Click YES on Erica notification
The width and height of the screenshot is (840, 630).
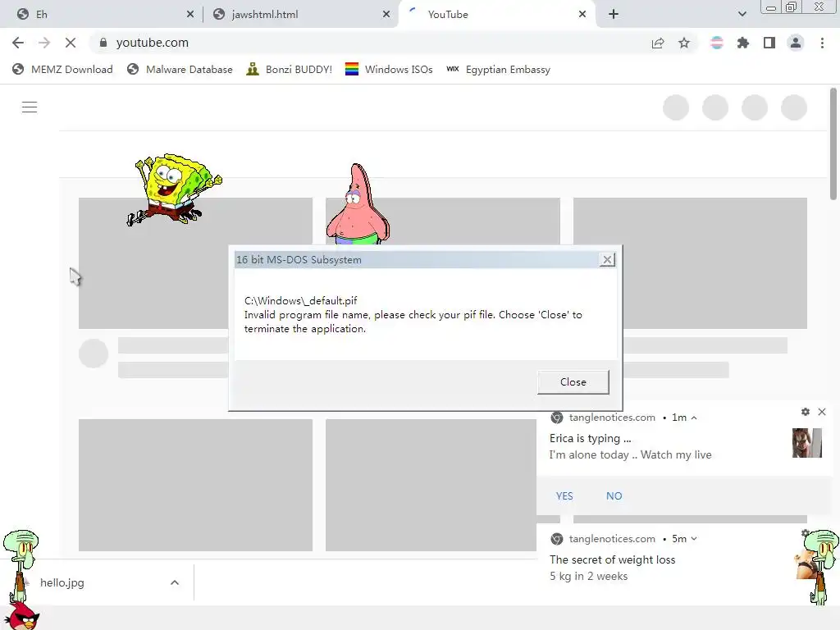(x=564, y=496)
